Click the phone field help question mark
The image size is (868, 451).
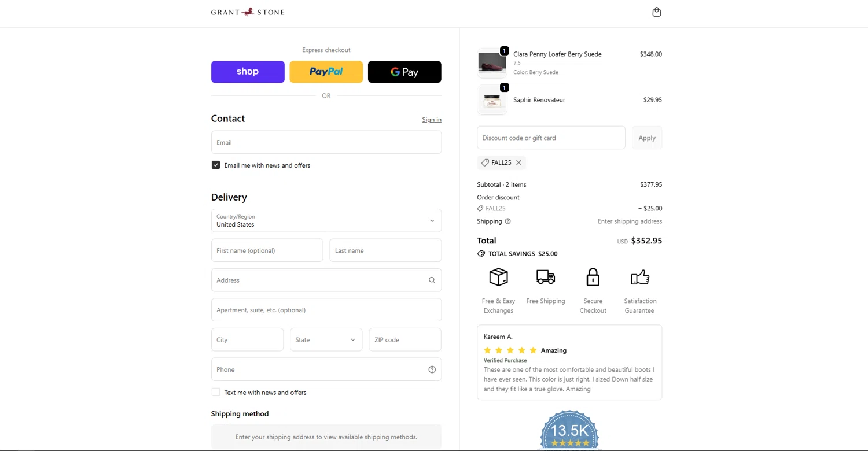click(432, 369)
